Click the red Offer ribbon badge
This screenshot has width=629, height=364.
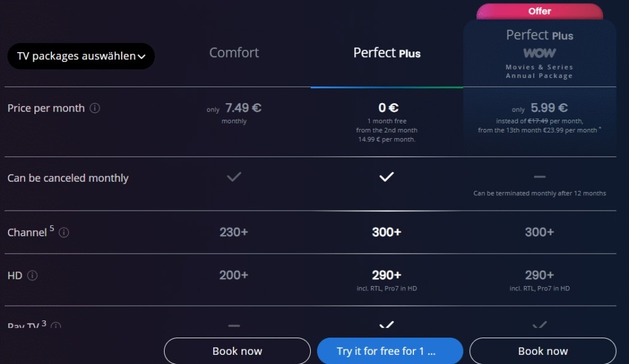pyautogui.click(x=539, y=10)
